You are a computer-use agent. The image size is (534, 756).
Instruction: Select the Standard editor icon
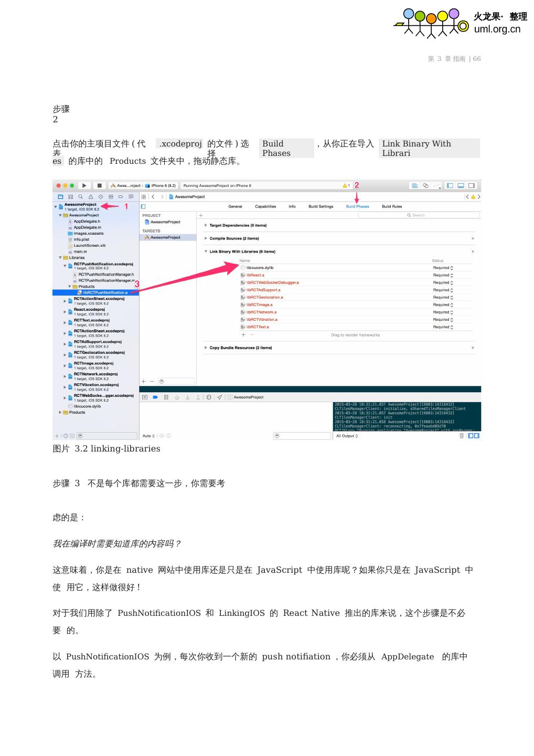tap(415, 185)
